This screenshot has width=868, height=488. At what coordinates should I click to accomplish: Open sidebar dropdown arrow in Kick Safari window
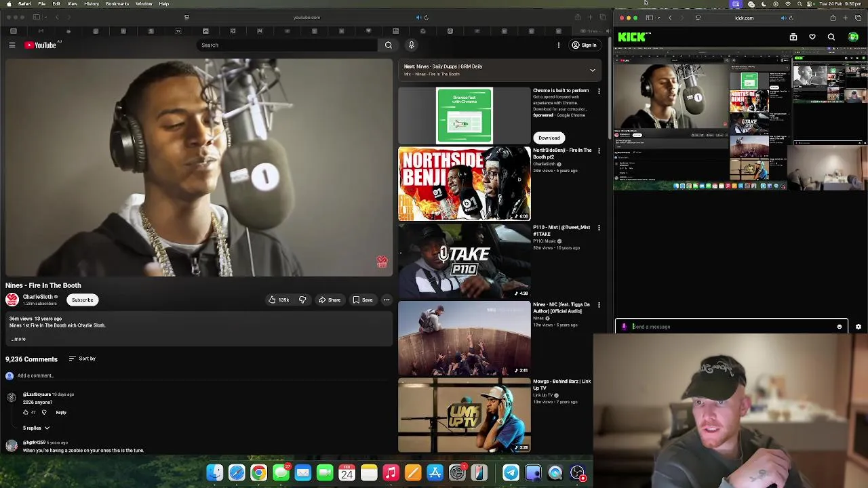point(658,18)
